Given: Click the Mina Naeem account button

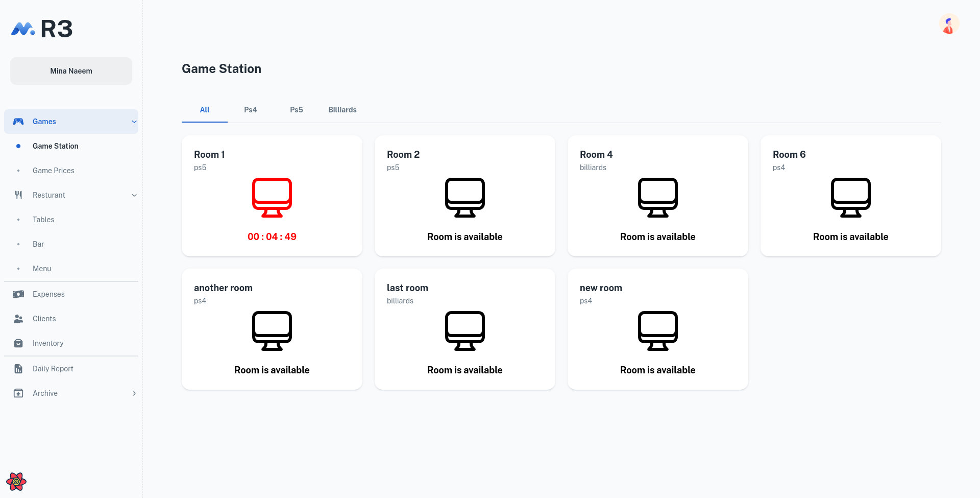Looking at the screenshot, I should [71, 71].
